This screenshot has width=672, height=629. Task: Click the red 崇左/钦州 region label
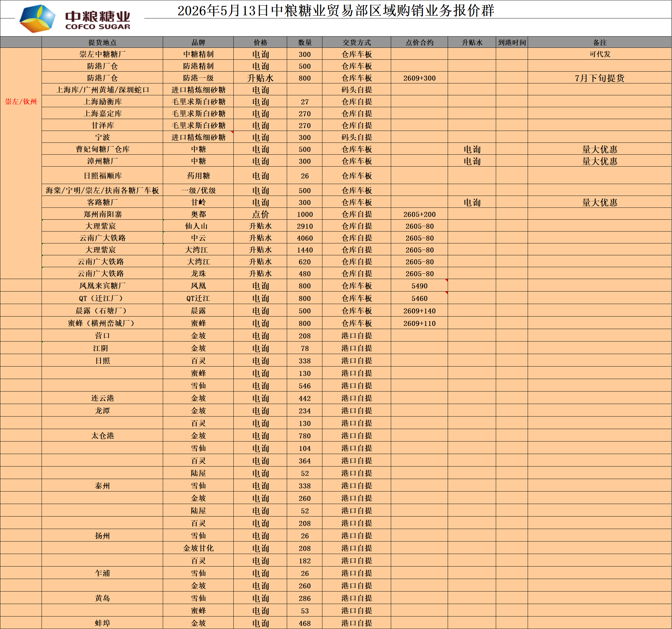[x=21, y=102]
